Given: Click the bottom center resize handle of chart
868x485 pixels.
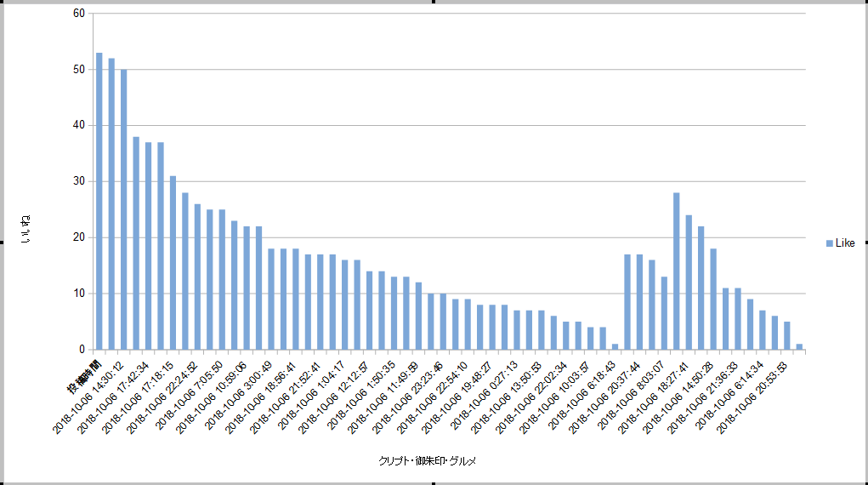Looking at the screenshot, I should tap(434, 482).
